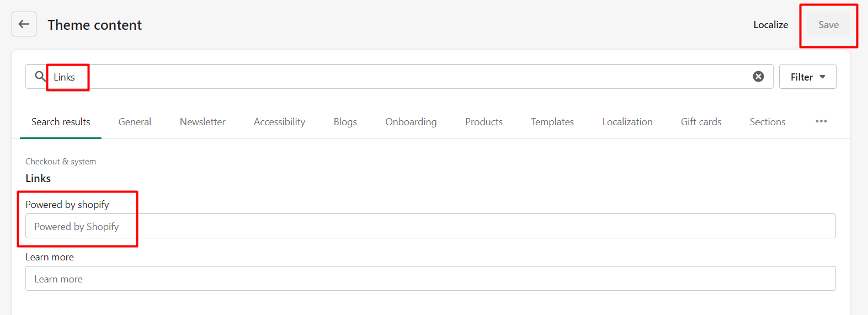Click the search magnifier icon

pos(40,76)
